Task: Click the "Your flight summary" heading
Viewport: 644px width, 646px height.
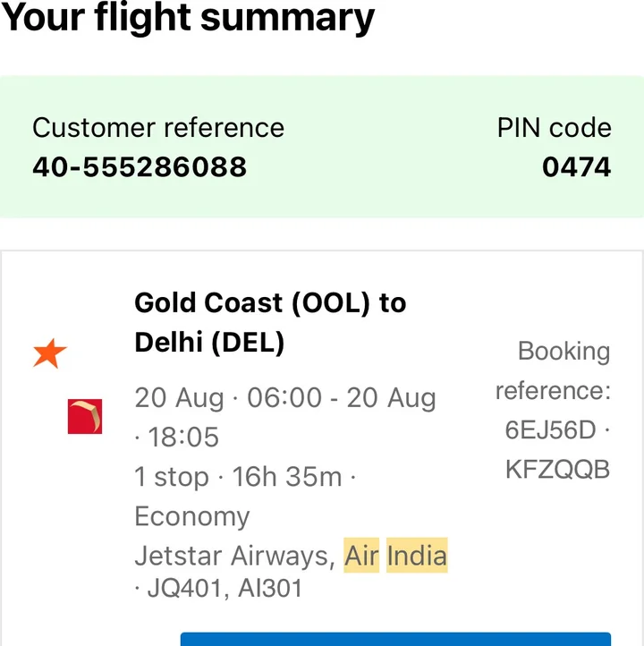Action: tap(189, 18)
